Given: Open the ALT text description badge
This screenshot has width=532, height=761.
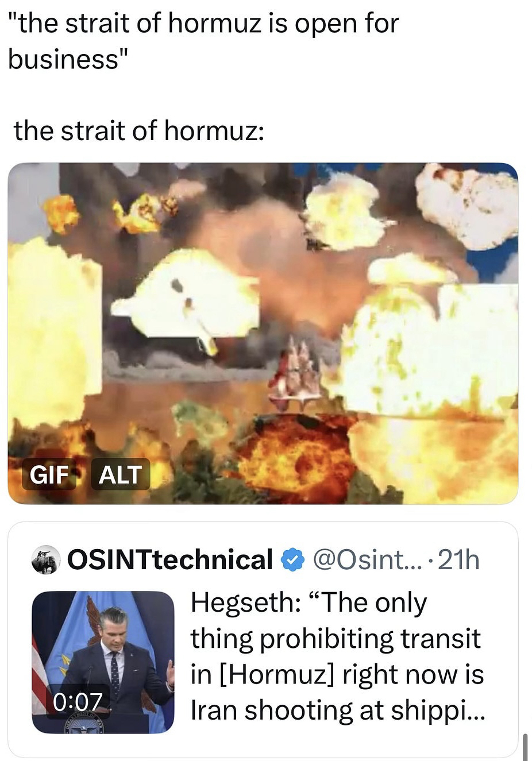Looking at the screenshot, I should point(120,474).
